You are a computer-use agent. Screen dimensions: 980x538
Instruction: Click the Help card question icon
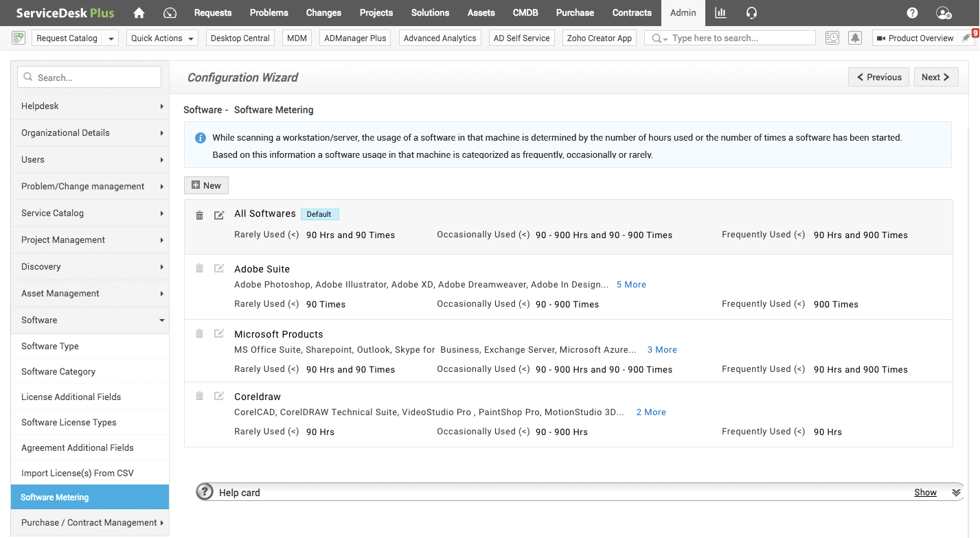pos(205,492)
